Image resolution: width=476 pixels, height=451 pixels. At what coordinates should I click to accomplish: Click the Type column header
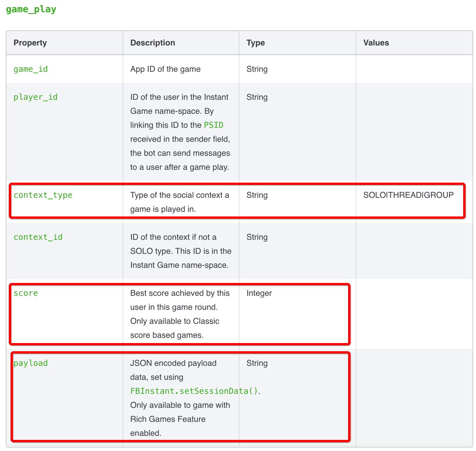[256, 43]
